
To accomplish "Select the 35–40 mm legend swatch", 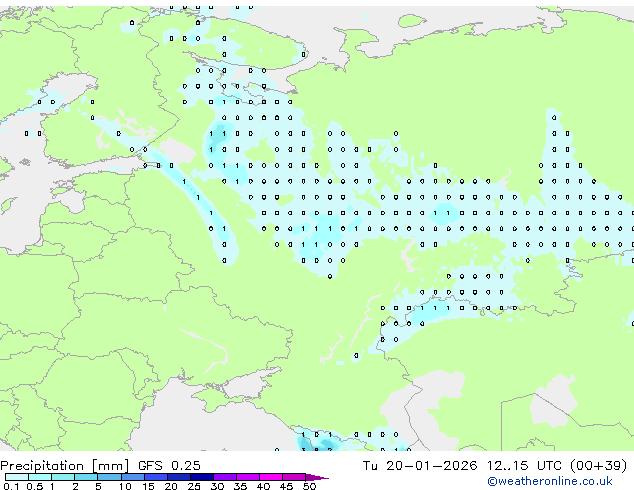I will [248, 477].
